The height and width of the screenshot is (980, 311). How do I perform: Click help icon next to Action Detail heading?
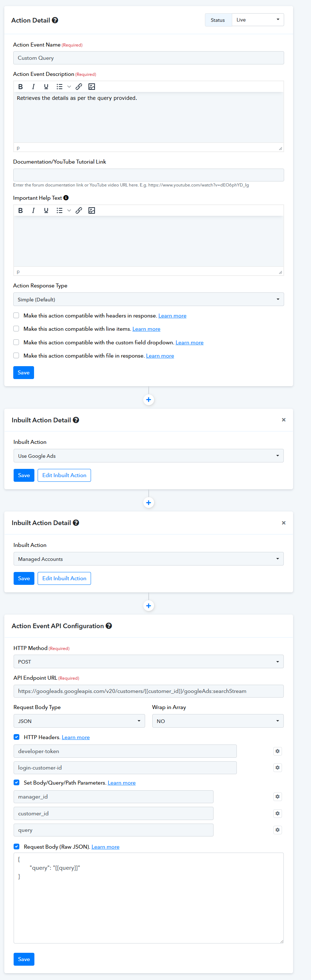(x=55, y=20)
